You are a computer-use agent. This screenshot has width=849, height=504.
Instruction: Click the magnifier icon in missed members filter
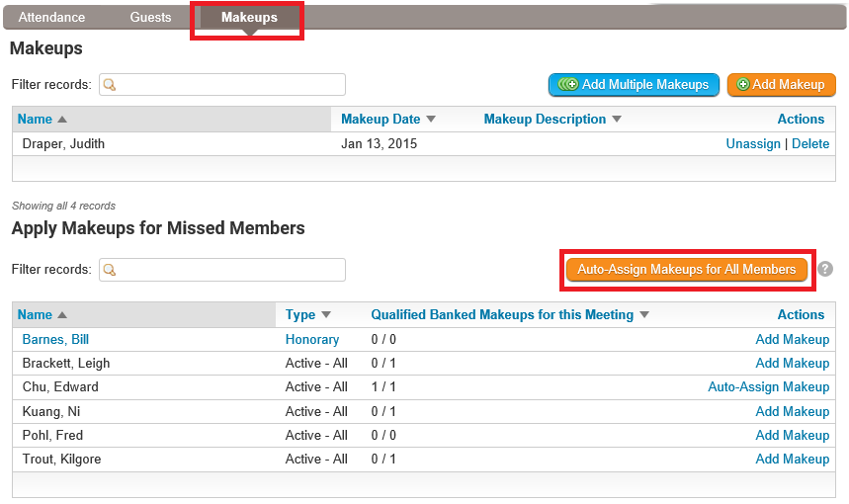[110, 270]
